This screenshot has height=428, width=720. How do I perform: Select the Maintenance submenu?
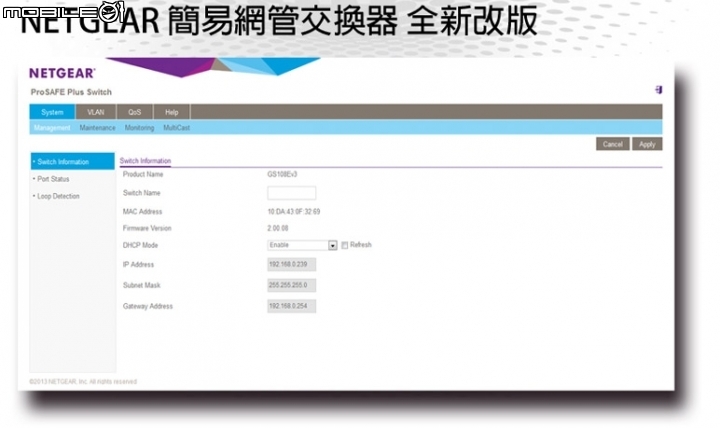pos(97,128)
